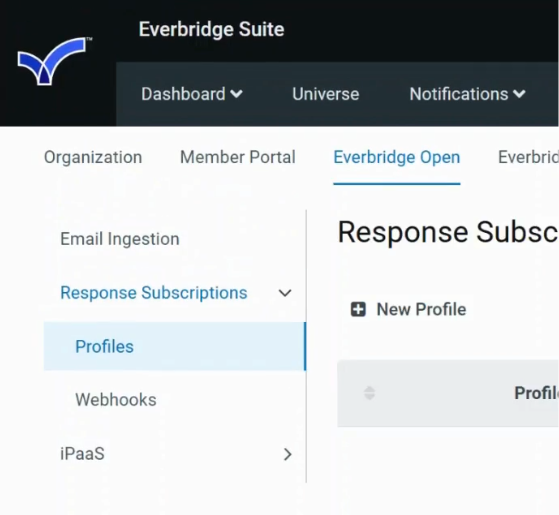559x515 pixels.
Task: Click the Everbridge Suite title text
Action: (211, 29)
